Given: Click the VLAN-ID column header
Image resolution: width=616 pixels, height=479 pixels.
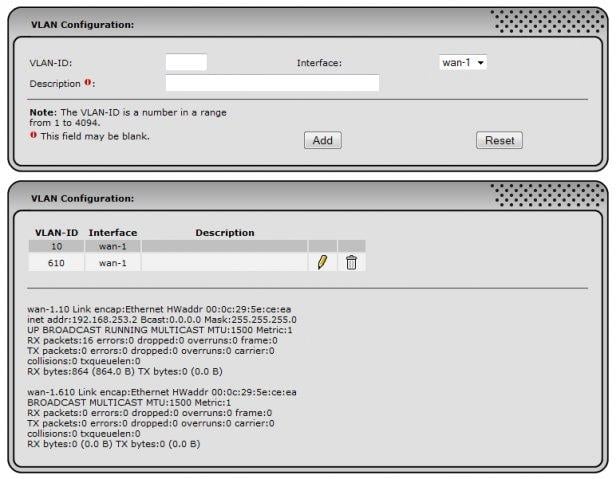Looking at the screenshot, I should coord(56,233).
